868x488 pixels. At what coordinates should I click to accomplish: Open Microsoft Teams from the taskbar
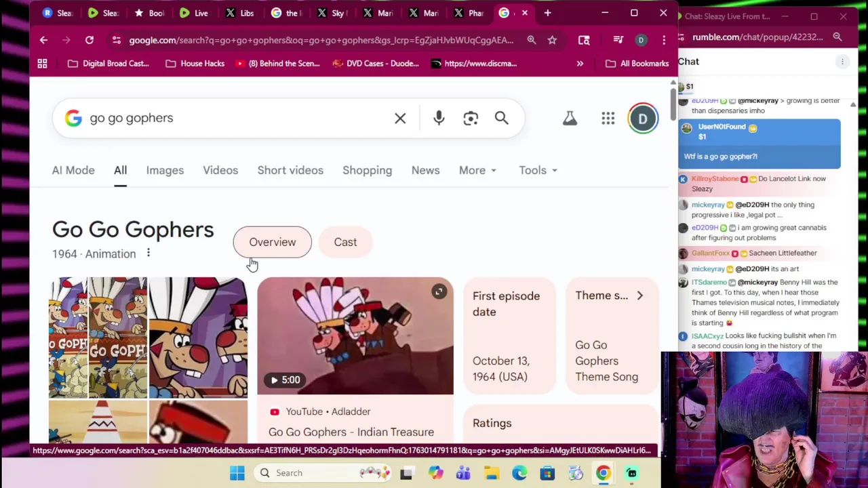pos(463,472)
